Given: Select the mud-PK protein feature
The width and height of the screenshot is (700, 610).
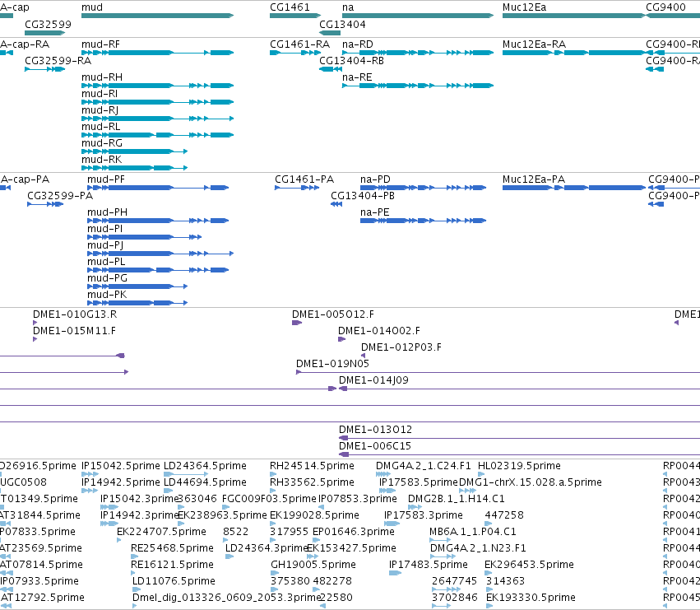Looking at the screenshot, I should [x=137, y=303].
